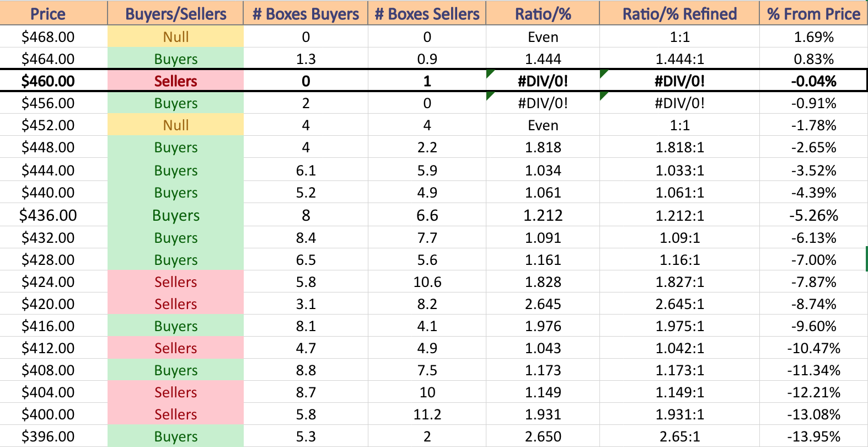Click the 1.444:1 refined ratio cell

pyautogui.click(x=679, y=58)
